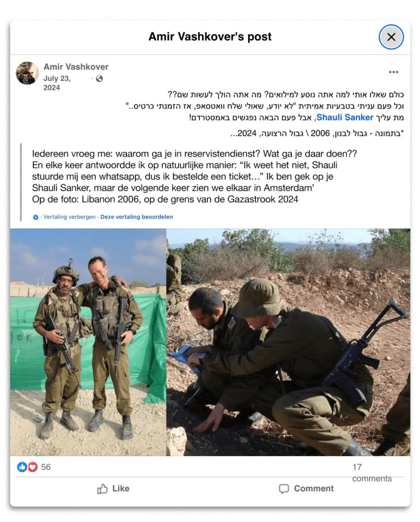420x522 pixels.
Task: Click the July 23, 2024 post date
Action: coord(57,83)
